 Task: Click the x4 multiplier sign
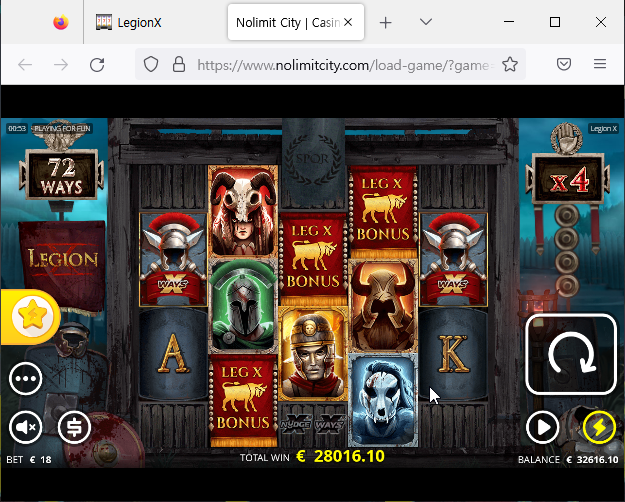pos(568,179)
